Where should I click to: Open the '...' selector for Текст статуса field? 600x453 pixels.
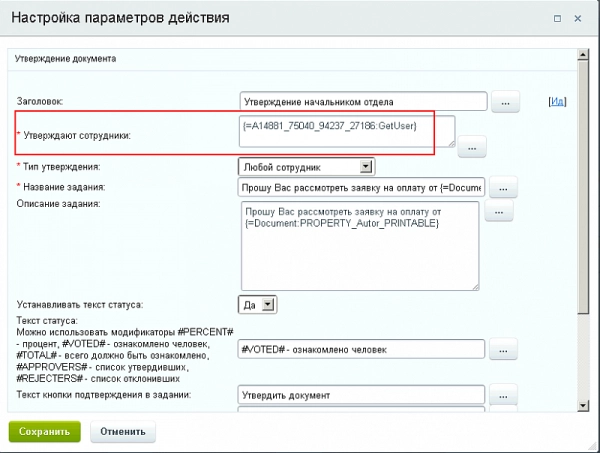click(505, 350)
